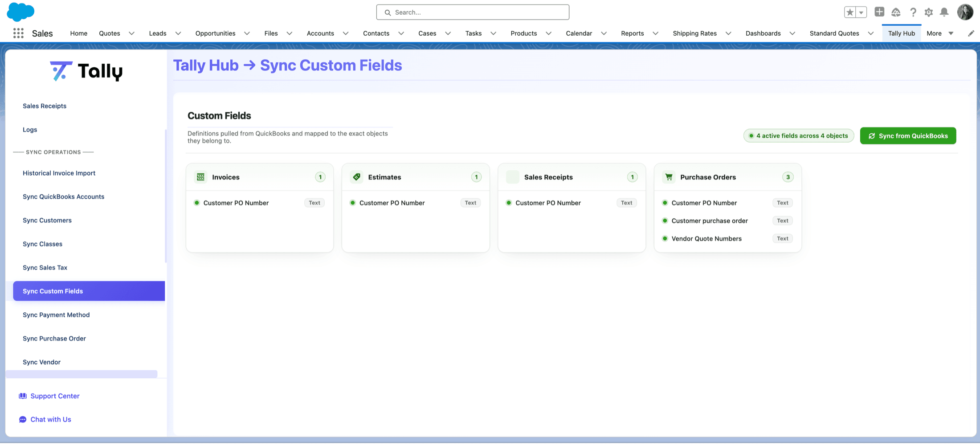Screen dimensions: 980x446
Task: Open Salesforce Guidance Center cloud icon
Action: [896, 12]
